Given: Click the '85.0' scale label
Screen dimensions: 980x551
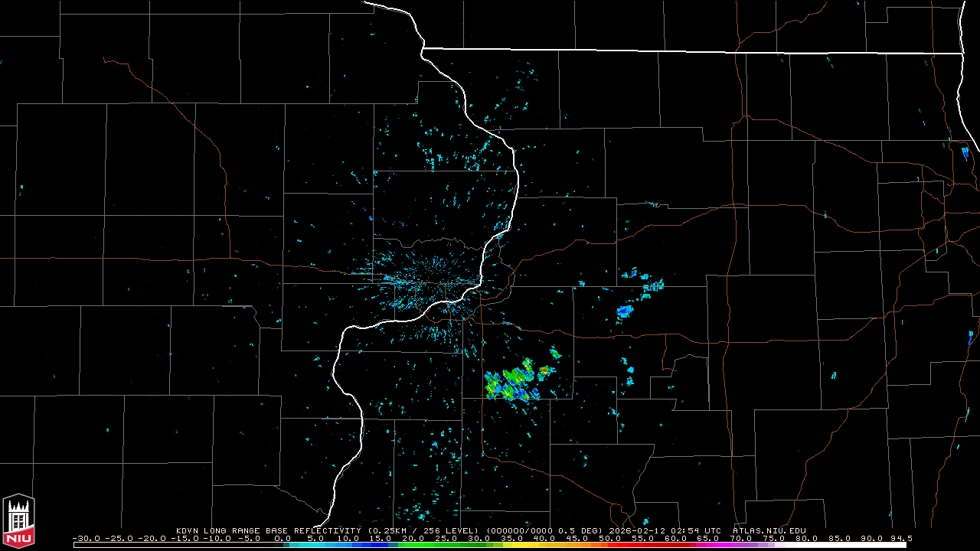Looking at the screenshot, I should (x=841, y=538).
